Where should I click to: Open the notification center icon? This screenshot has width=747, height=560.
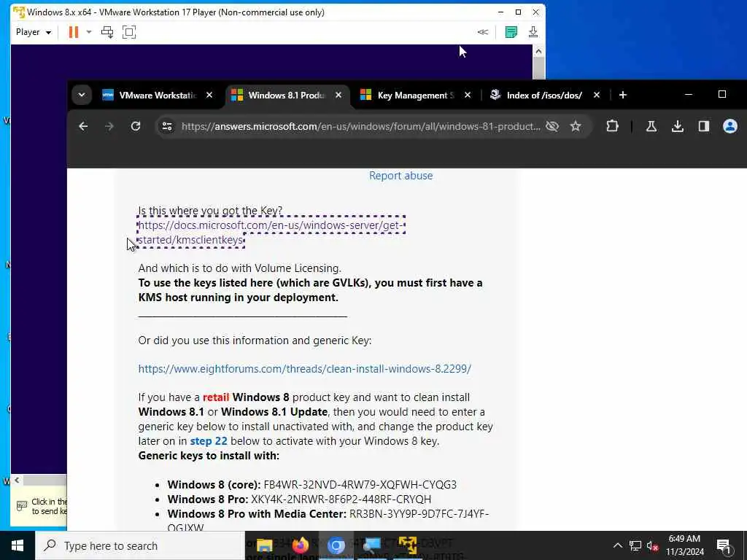[724, 545]
